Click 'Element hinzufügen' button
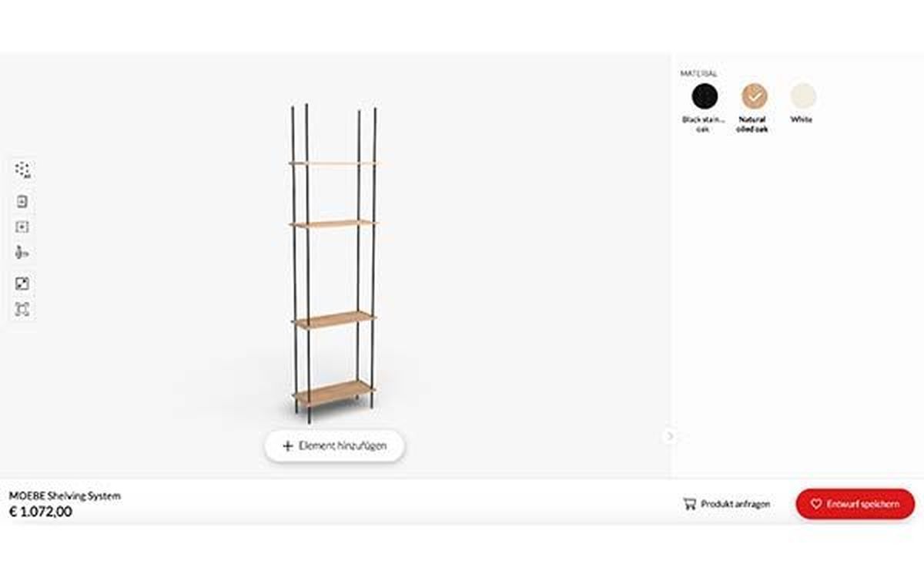The width and height of the screenshot is (924, 578). (335, 445)
